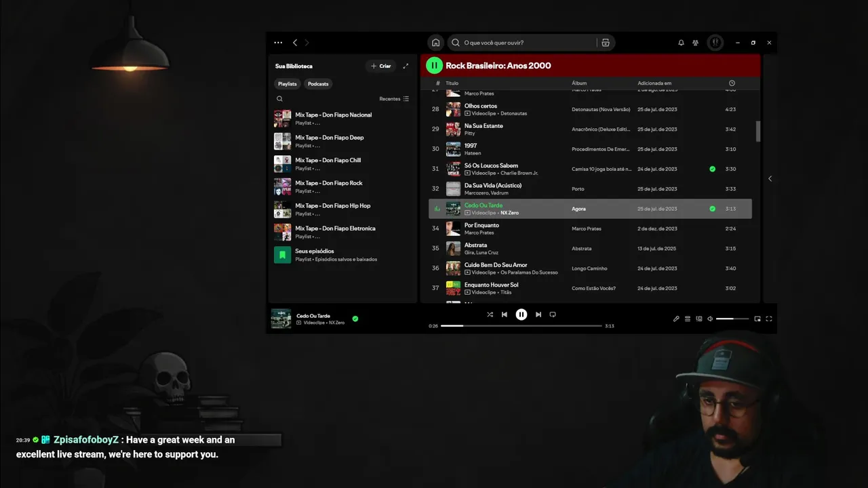This screenshot has width=868, height=488.
Task: Expand the right-side panel arrow
Action: click(x=770, y=179)
